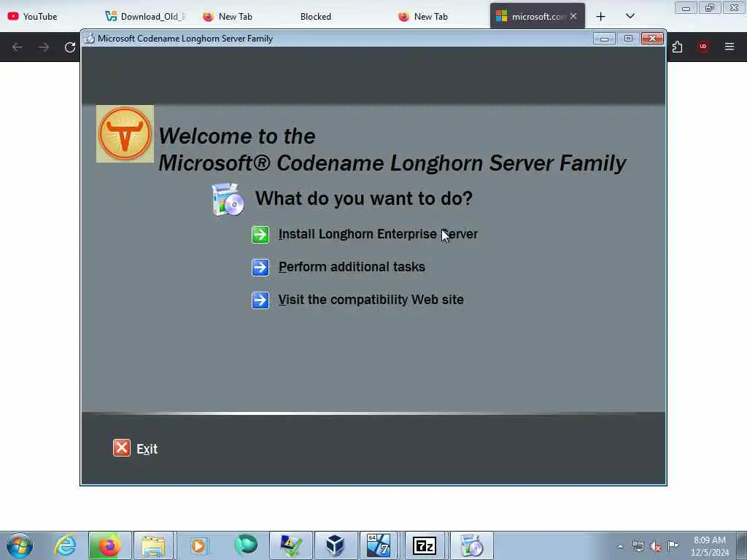Open a new browser tab with plus button
The height and width of the screenshot is (560, 747).
(601, 17)
